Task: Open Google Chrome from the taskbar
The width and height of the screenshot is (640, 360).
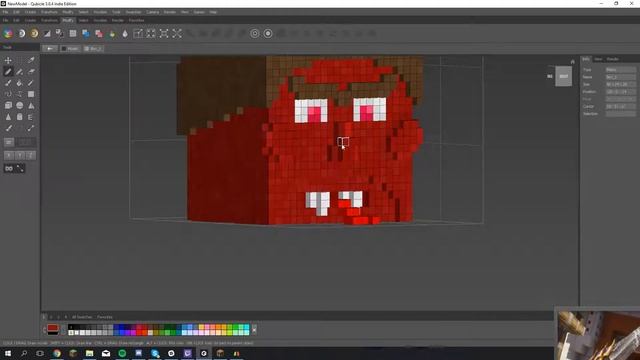Action: [x=57, y=353]
